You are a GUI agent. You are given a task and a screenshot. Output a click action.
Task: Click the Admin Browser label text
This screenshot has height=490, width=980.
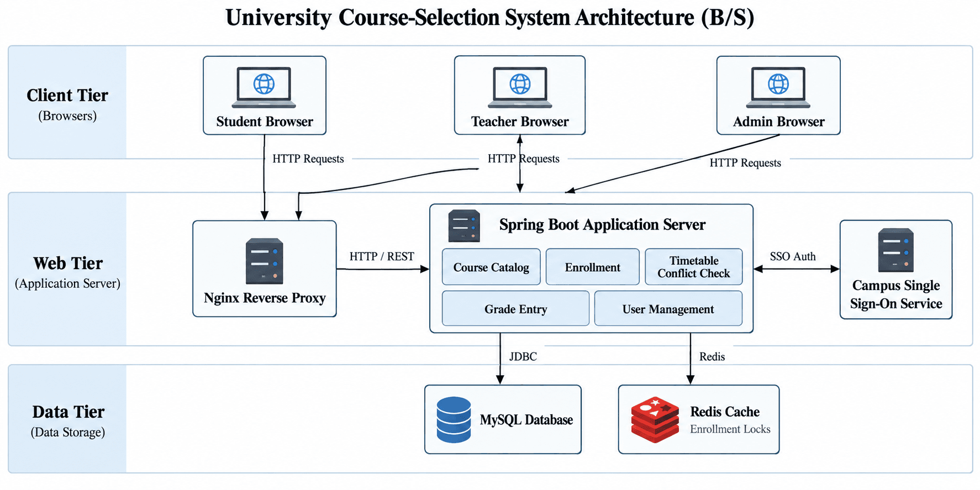(x=778, y=122)
